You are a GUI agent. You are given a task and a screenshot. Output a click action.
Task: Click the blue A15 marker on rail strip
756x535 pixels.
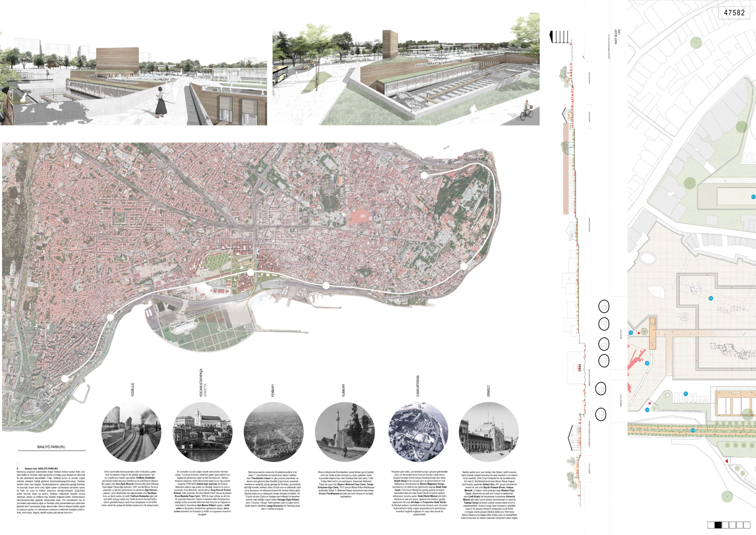[x=693, y=430]
